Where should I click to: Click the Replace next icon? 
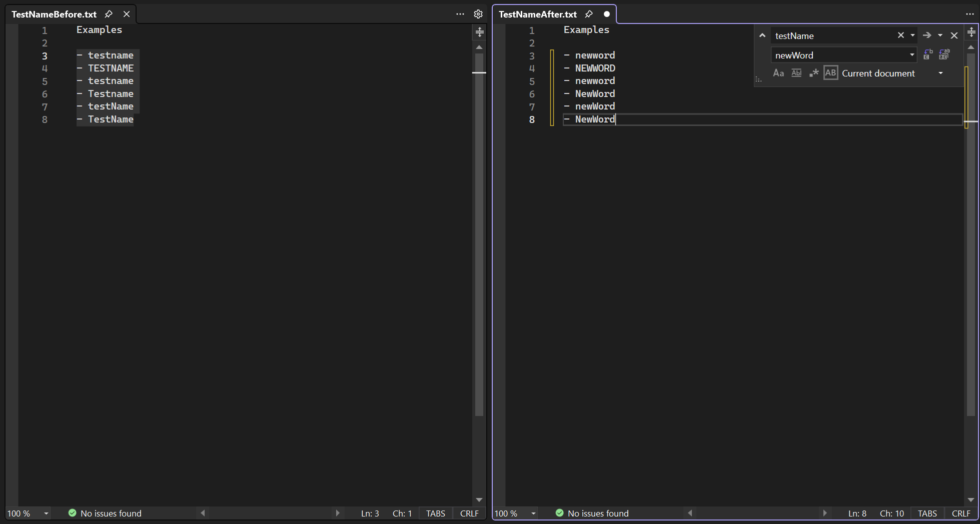point(928,54)
